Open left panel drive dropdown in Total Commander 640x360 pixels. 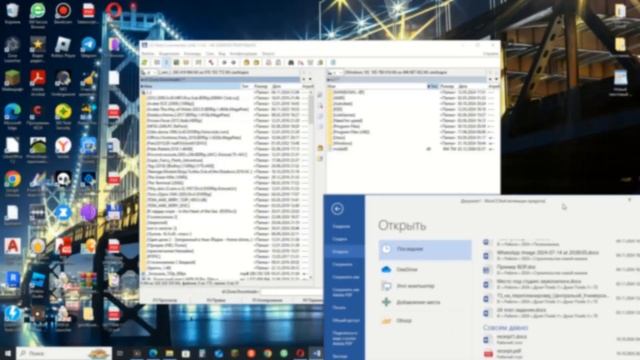point(149,73)
